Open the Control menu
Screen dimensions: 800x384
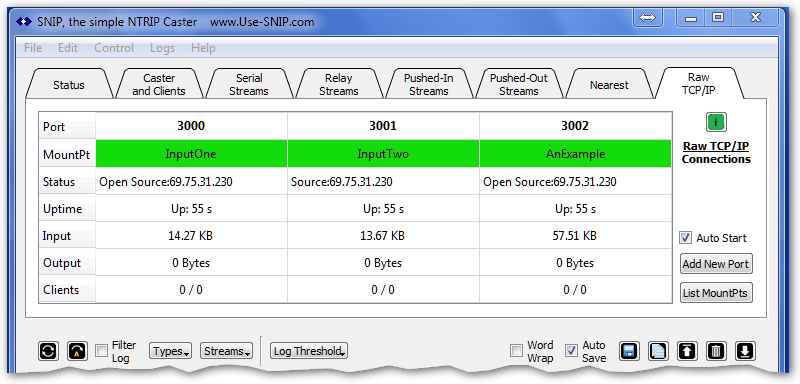pyautogui.click(x=114, y=48)
